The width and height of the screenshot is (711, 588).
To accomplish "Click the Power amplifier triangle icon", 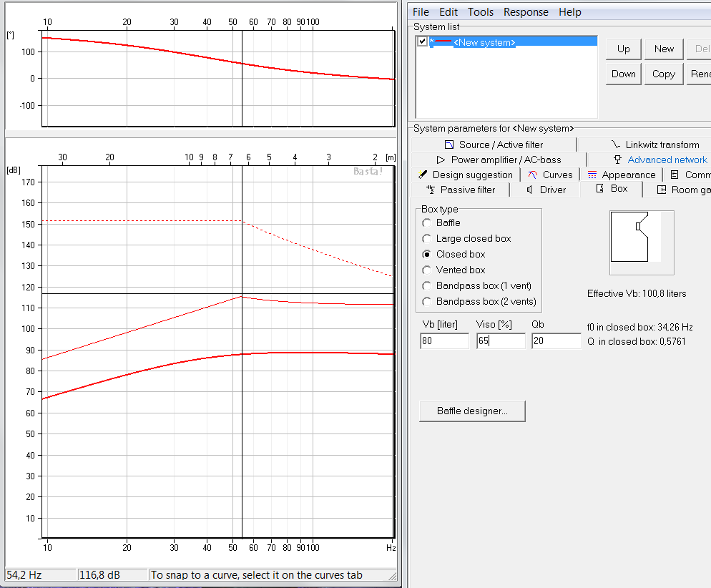I will click(441, 160).
